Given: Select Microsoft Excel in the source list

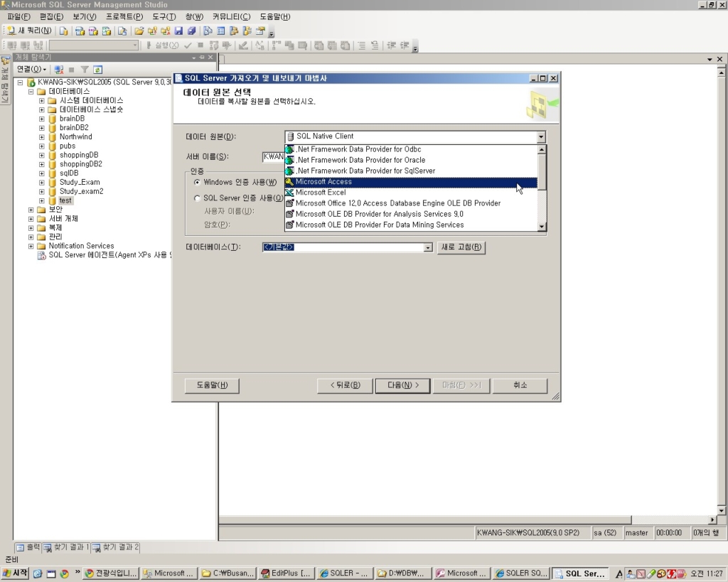Looking at the screenshot, I should click(x=411, y=193).
